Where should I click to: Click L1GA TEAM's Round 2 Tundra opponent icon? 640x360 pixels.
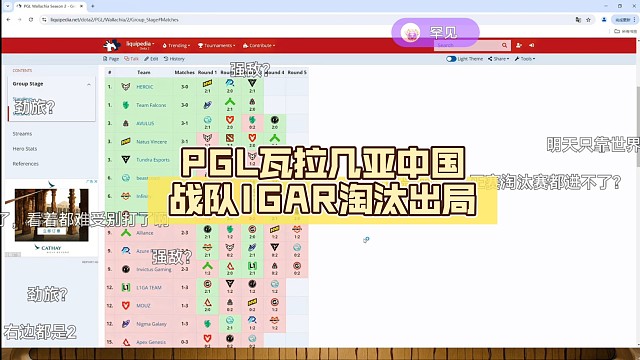click(x=230, y=284)
